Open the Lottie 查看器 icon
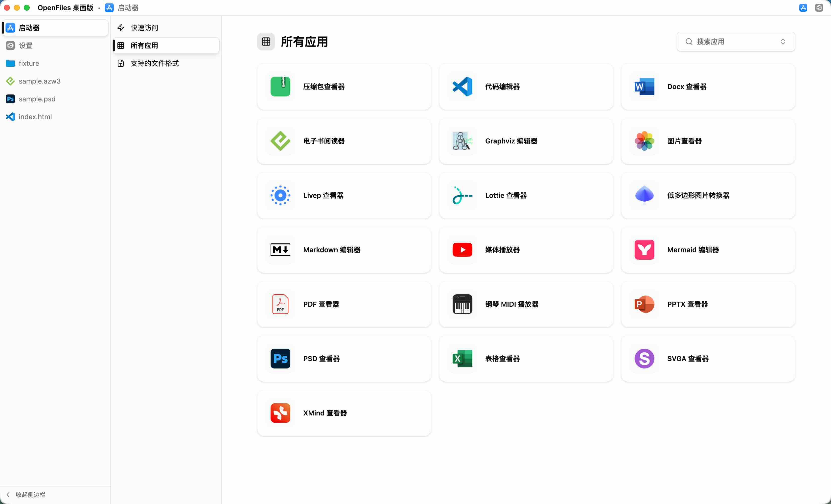This screenshot has height=504, width=831. coord(462,195)
